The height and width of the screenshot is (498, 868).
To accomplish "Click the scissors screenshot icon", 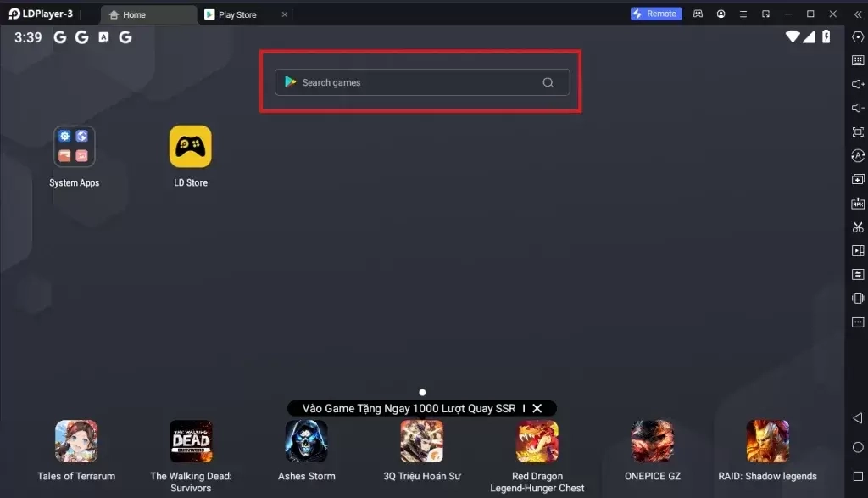I will point(858,227).
